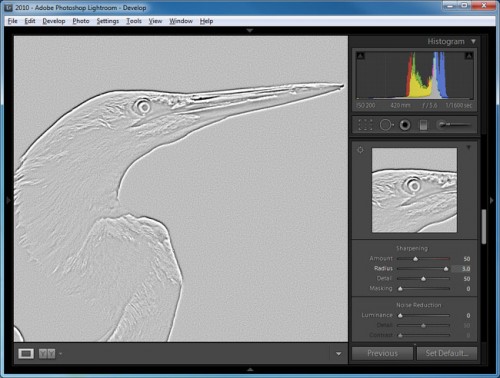Toggle highlight clipping indicator in histogram

coord(469,56)
